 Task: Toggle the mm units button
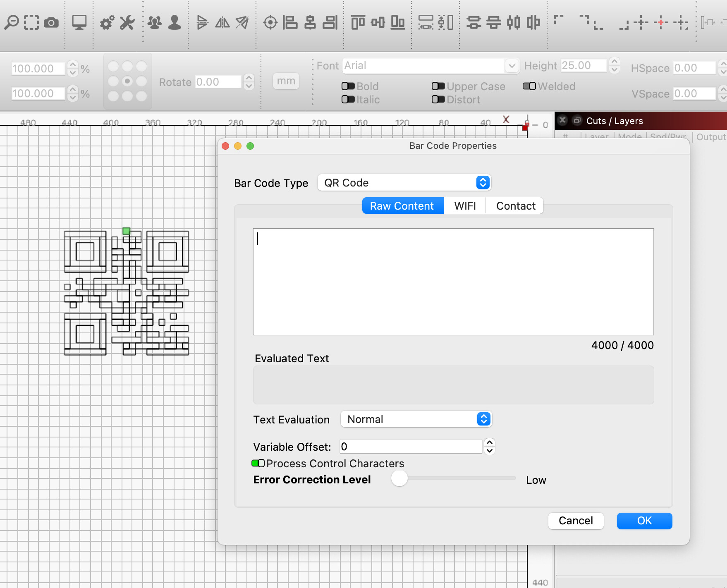286,81
